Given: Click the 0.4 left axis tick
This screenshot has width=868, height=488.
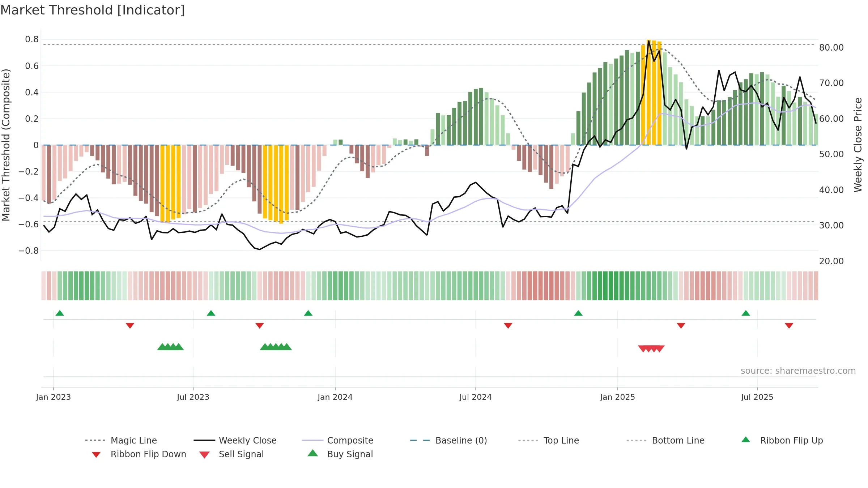Looking at the screenshot, I should pos(32,92).
